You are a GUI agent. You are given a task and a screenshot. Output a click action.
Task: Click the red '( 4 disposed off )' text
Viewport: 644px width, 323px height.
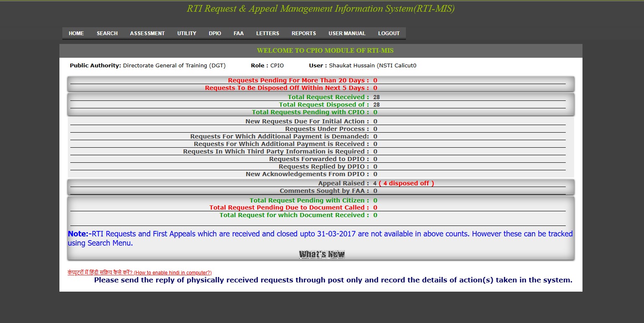[406, 183]
